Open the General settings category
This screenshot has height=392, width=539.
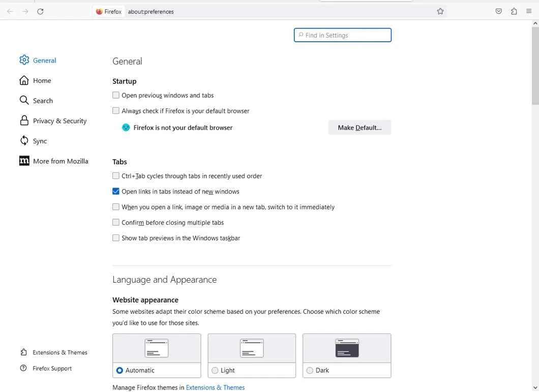(x=38, y=60)
